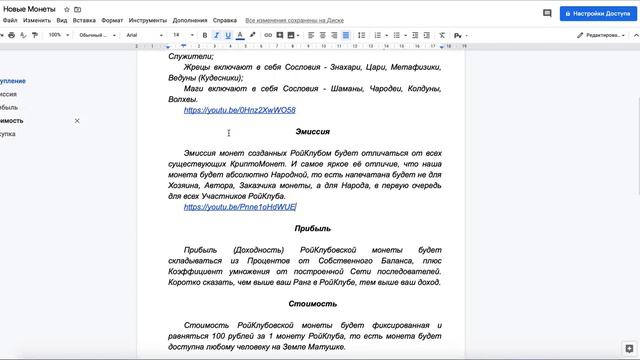Center-align the text

click(x=322, y=36)
